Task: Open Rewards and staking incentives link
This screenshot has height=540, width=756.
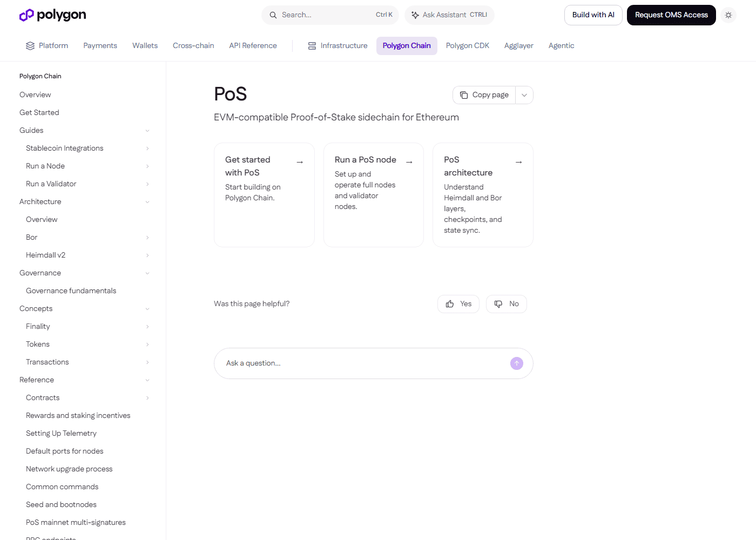Action: [x=78, y=415]
